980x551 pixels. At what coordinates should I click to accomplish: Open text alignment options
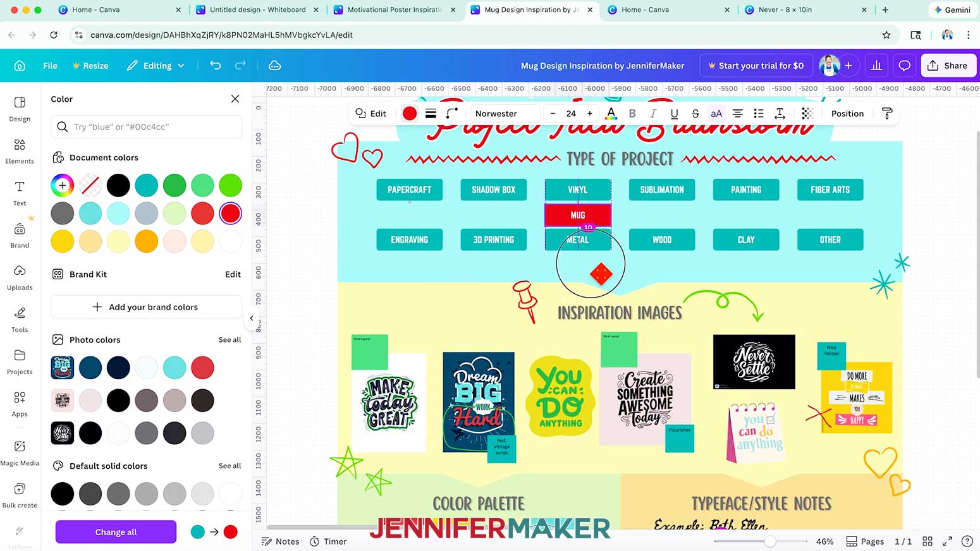pyautogui.click(x=737, y=114)
